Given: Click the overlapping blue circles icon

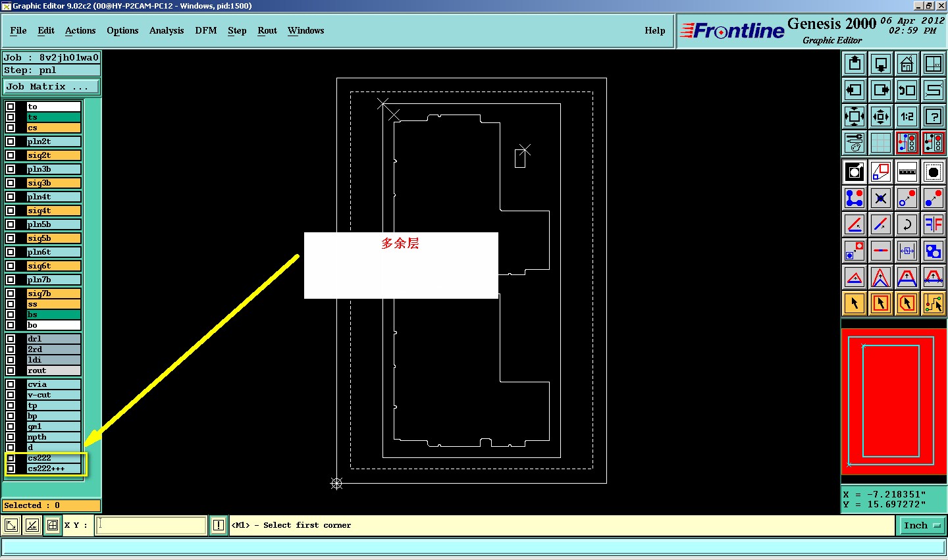Looking at the screenshot, I should (934, 251).
